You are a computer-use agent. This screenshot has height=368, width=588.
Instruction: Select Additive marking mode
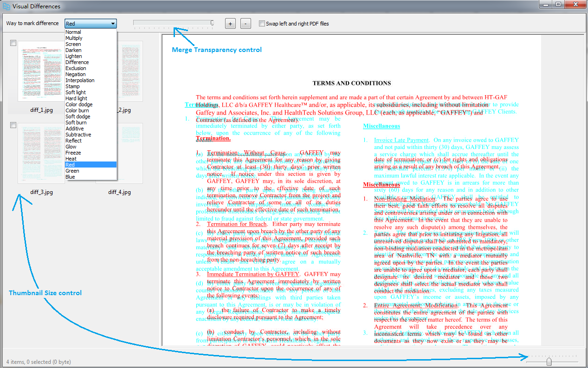pos(91,129)
